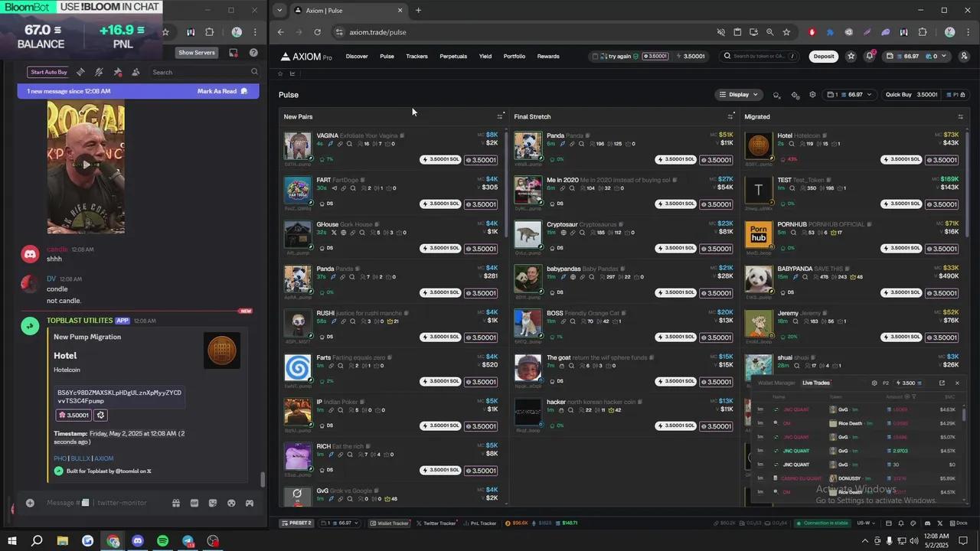Open the US-W region dropdown
The image size is (980, 551).
(x=867, y=523)
